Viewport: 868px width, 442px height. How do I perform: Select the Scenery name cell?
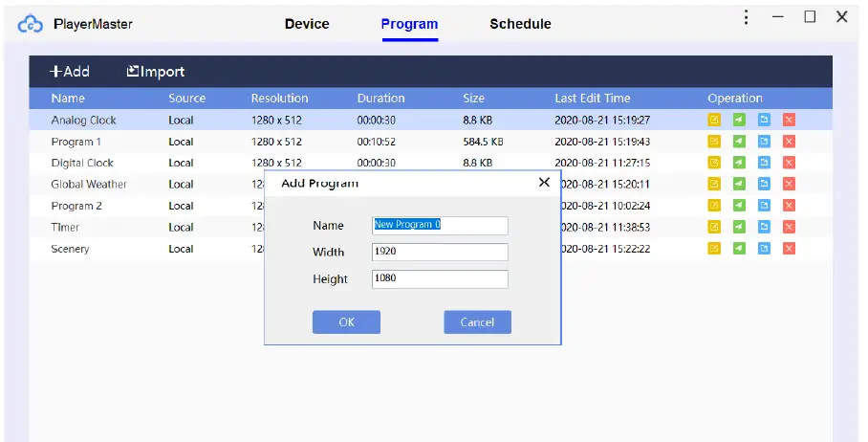coord(70,250)
